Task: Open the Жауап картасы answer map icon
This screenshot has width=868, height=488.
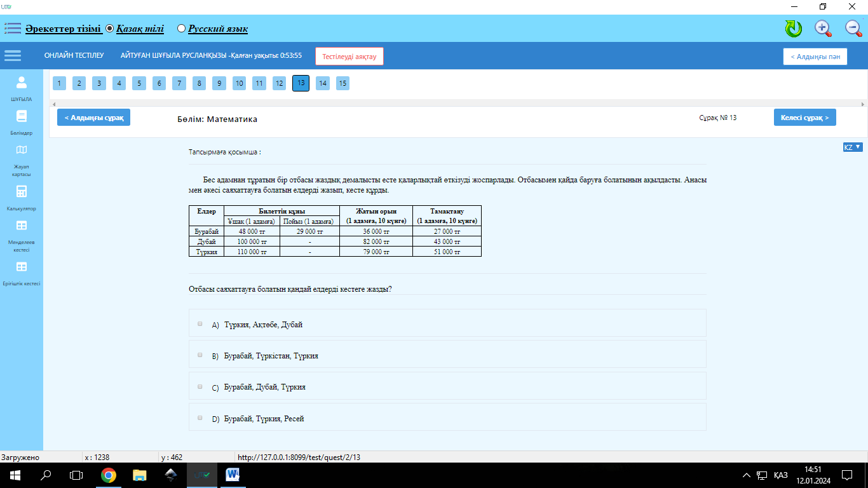Action: click(x=22, y=150)
